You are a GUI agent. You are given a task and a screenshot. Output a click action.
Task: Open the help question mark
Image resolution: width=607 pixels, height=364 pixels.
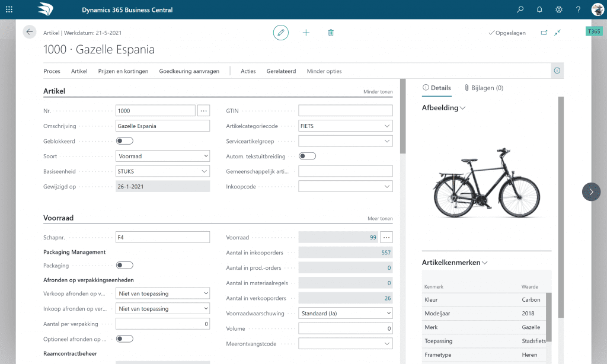point(578,9)
